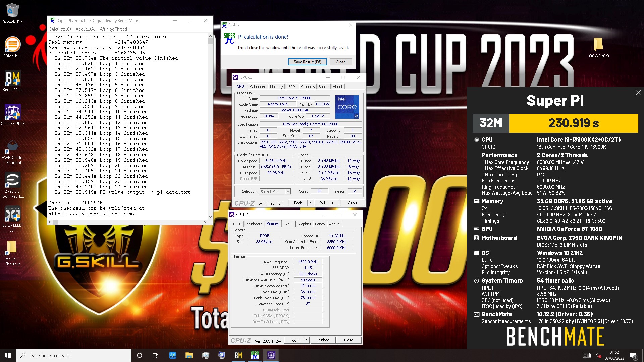
Task: Open the control panel taskbar icon
Action: point(222,355)
